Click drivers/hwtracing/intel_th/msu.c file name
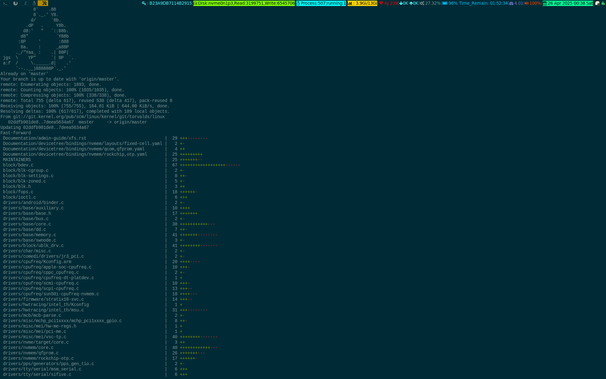606x379 pixels. (43, 310)
